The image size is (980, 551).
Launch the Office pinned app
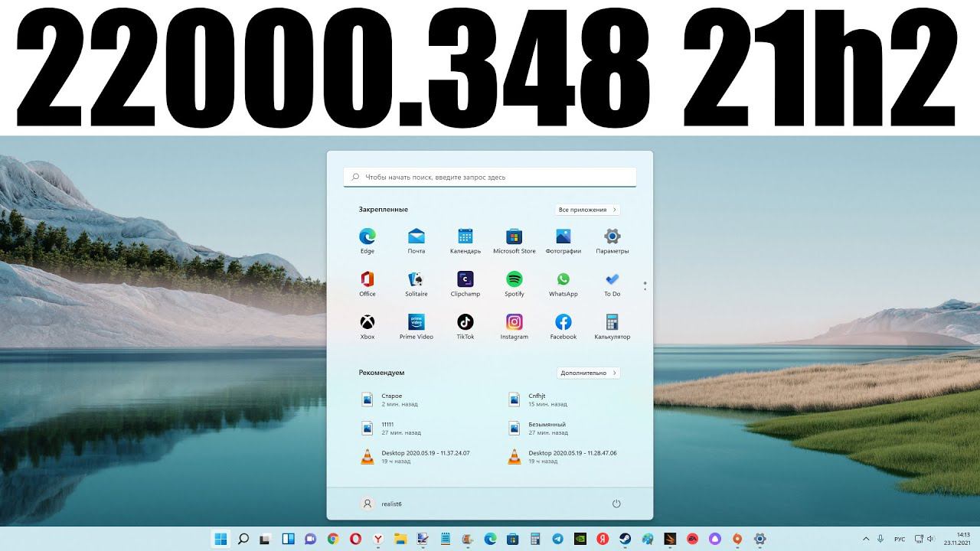pos(367,283)
